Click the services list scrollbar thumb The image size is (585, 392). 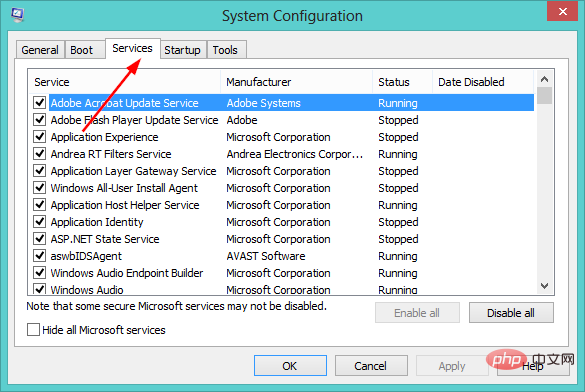tap(544, 95)
